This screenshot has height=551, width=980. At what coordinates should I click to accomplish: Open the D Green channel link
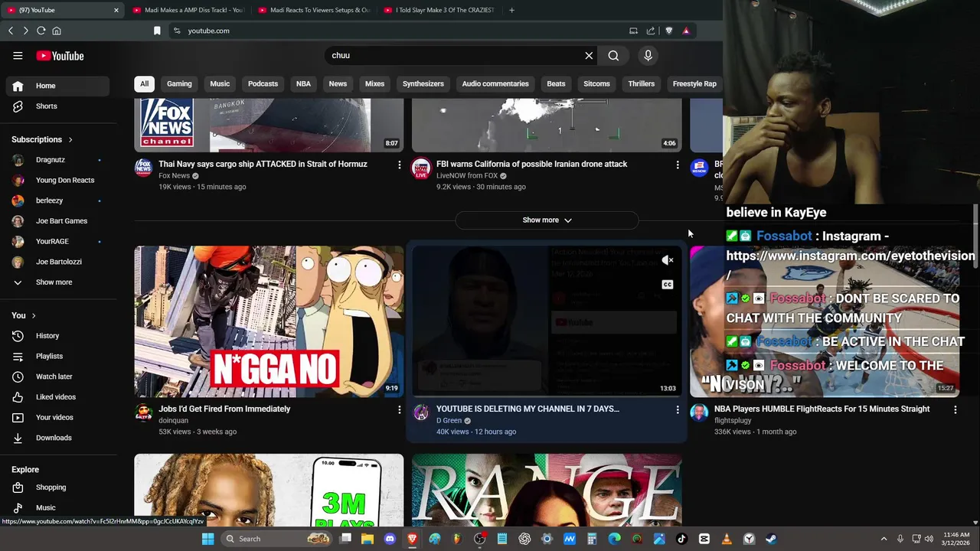pyautogui.click(x=449, y=421)
